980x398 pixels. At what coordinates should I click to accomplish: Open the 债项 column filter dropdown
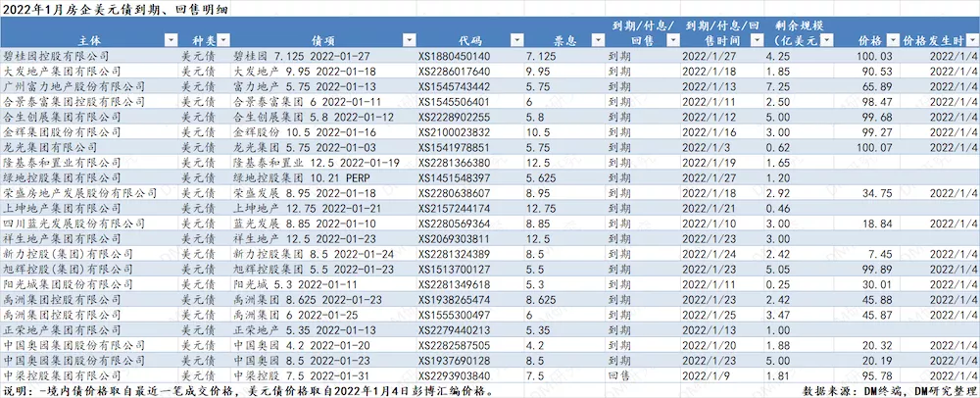tap(410, 40)
